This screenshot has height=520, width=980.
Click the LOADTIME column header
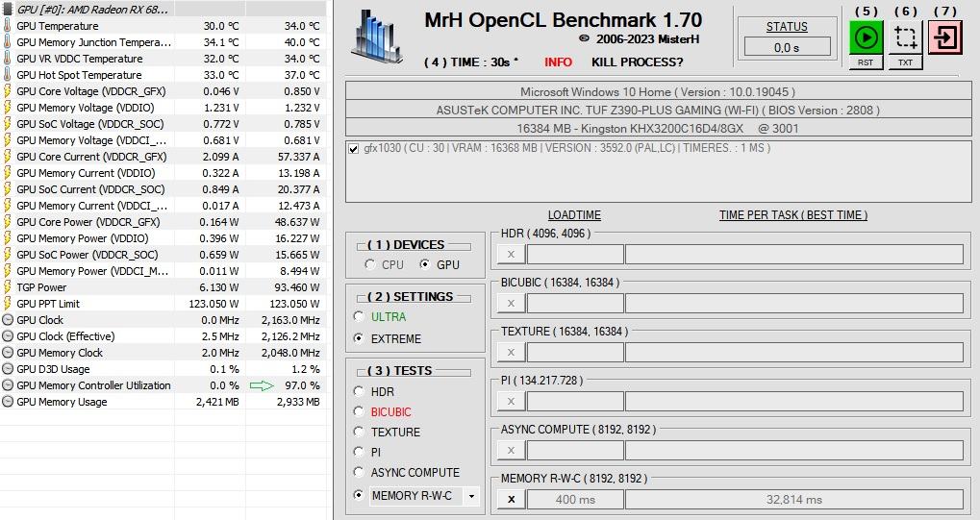(574, 215)
